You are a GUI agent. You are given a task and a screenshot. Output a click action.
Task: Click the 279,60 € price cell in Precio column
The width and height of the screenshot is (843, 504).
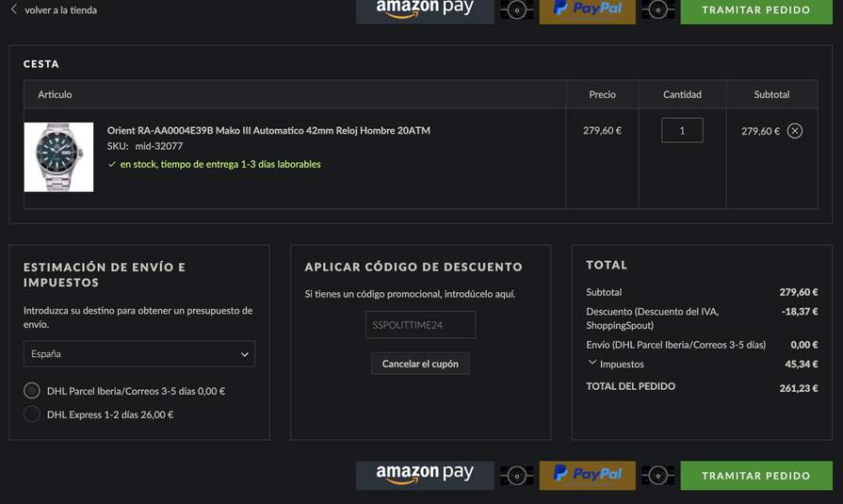(602, 130)
